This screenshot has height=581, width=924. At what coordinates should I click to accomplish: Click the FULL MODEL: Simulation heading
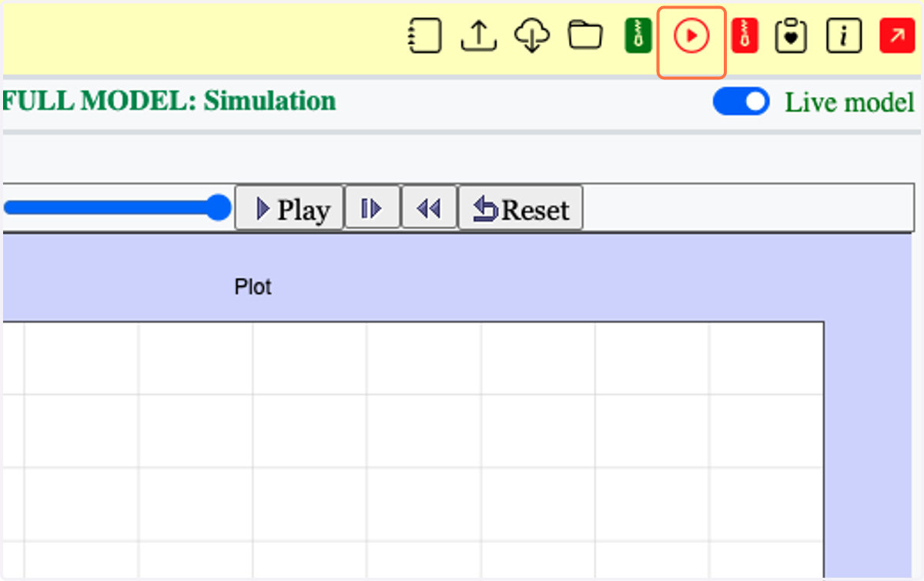point(169,102)
